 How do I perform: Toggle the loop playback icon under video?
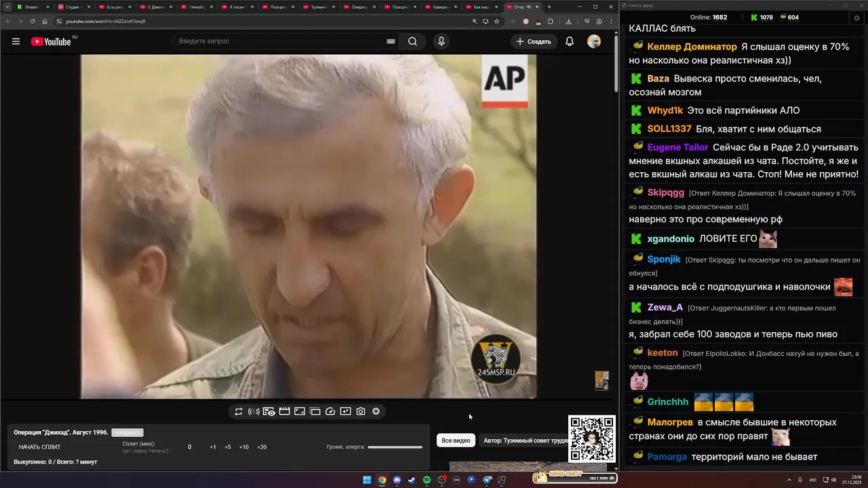tap(239, 411)
